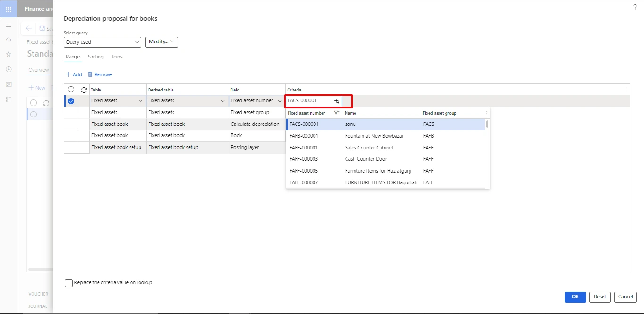Switch to the Range tab
Viewport: 644px width, 314px height.
73,57
